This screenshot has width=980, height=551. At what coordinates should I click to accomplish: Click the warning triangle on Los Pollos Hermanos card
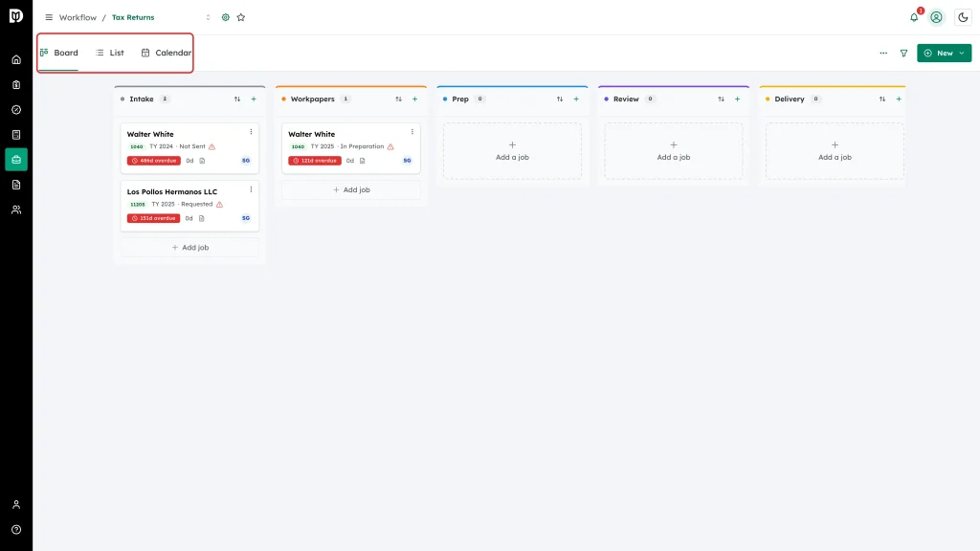[x=219, y=205]
